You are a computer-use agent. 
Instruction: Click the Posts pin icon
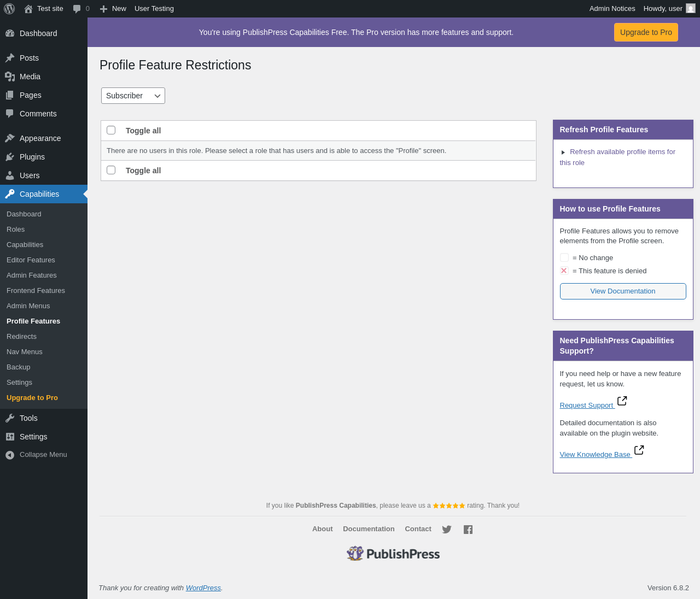(x=10, y=58)
